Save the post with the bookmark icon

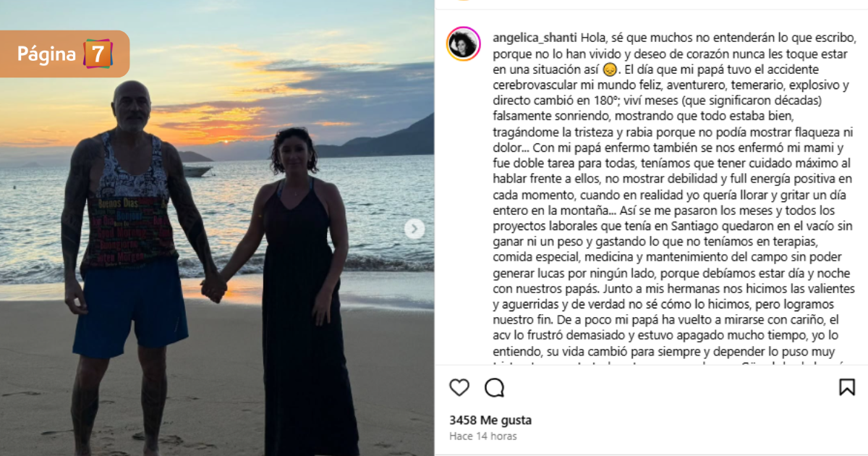[846, 387]
